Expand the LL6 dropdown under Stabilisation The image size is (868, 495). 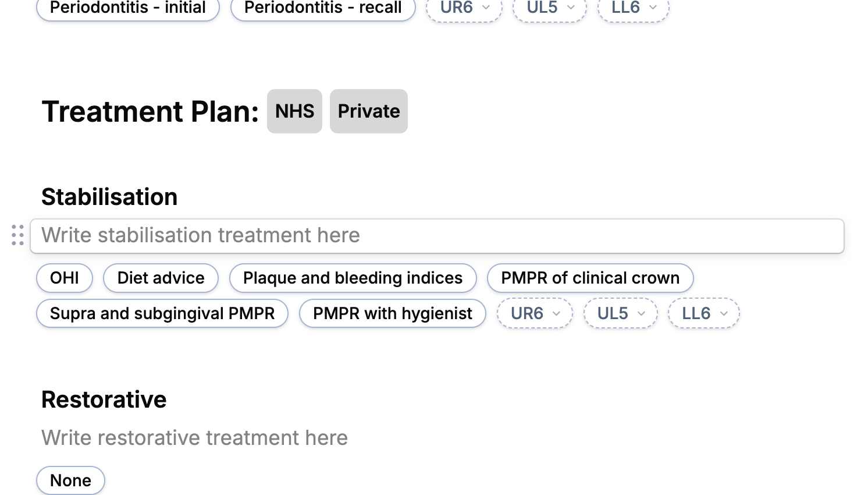pyautogui.click(x=704, y=313)
